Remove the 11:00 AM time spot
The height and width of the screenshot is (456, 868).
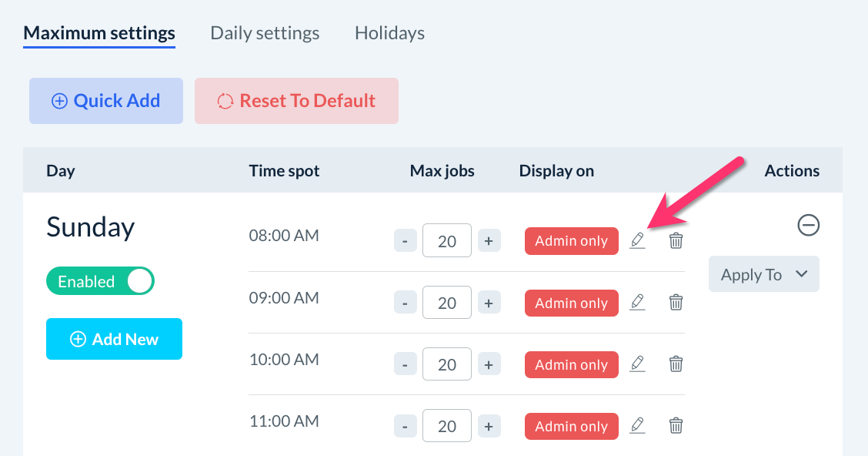[676, 426]
